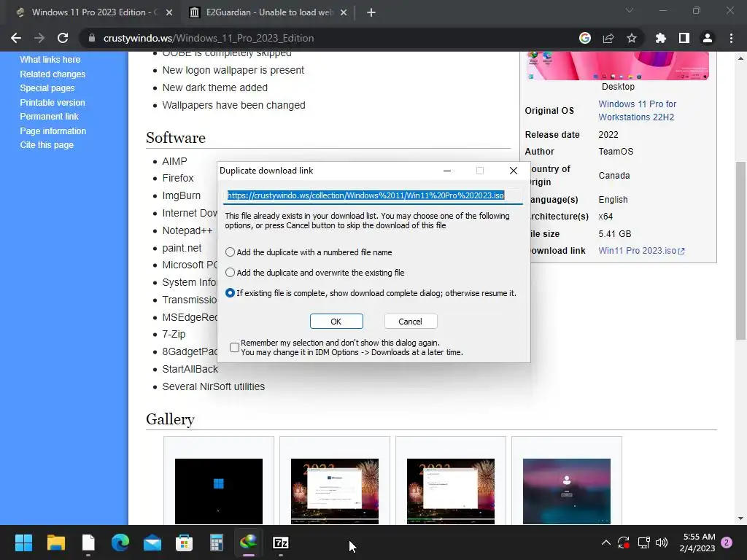Open the Mail app from the taskbar

pos(152,542)
